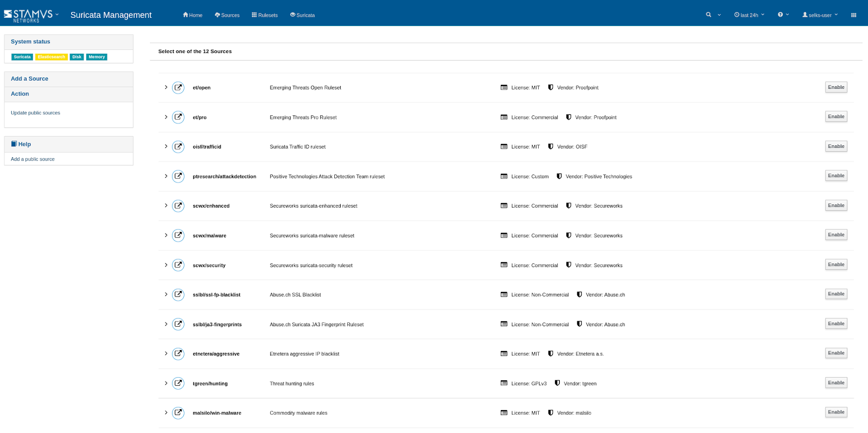Click the Elasticsearch status badge
This screenshot has width=868, height=433.
pyautogui.click(x=52, y=57)
